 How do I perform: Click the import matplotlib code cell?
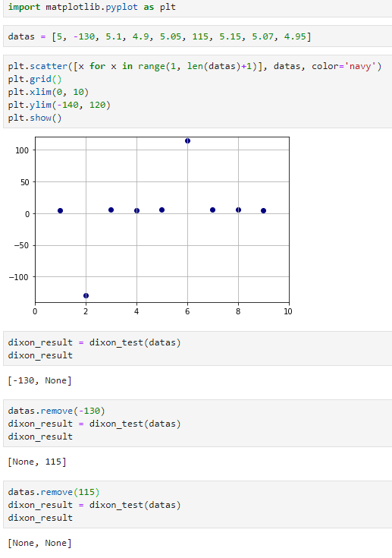click(198, 8)
